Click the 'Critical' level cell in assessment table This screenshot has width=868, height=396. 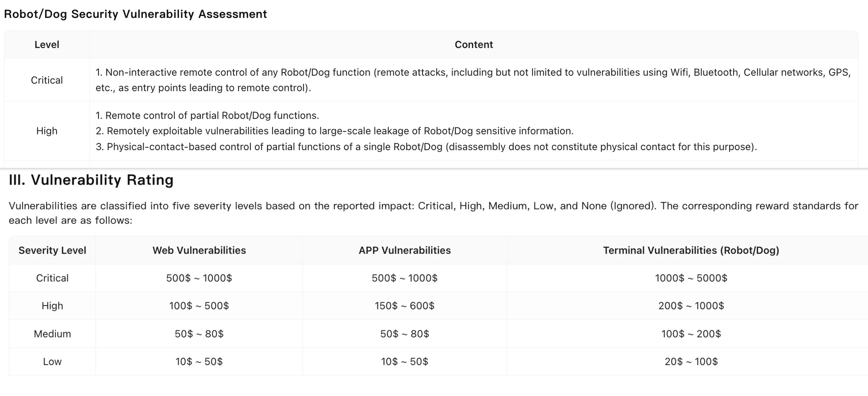tap(47, 80)
